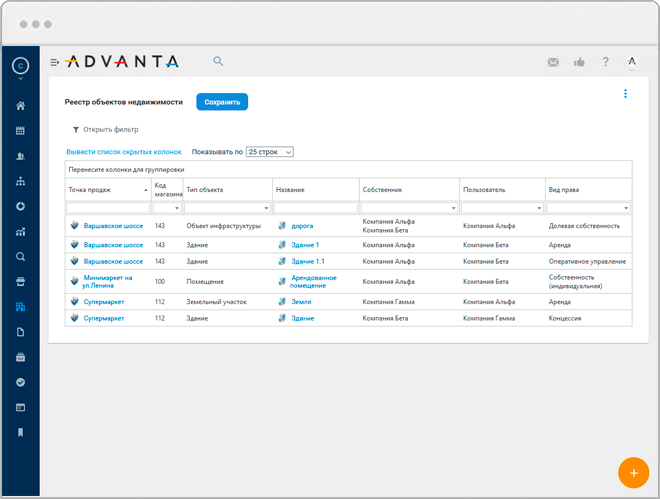Click the orange plus add button
660x499 pixels.
click(633, 473)
